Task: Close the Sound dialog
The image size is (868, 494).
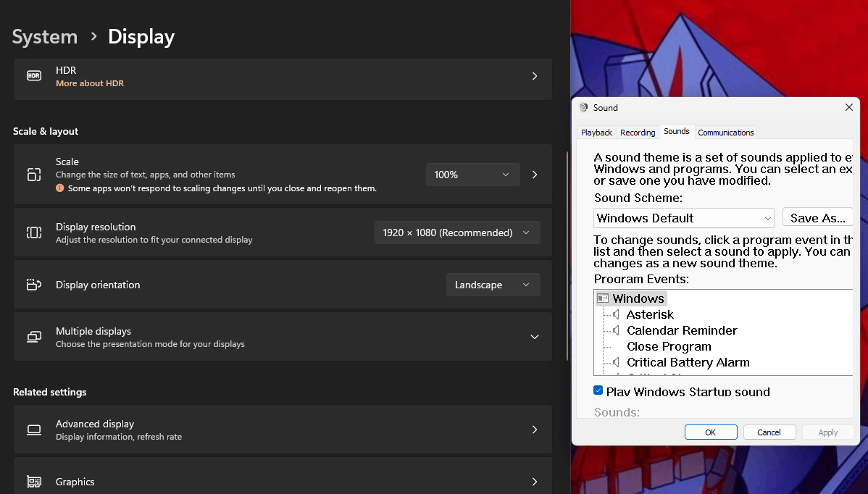Action: [x=848, y=107]
